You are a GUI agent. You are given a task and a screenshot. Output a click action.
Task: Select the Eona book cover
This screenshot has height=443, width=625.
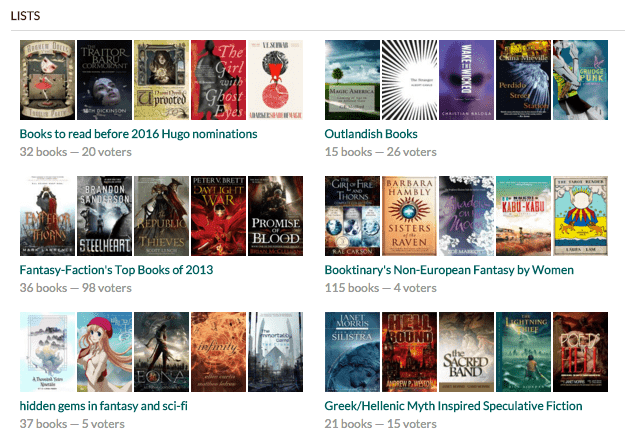point(161,352)
